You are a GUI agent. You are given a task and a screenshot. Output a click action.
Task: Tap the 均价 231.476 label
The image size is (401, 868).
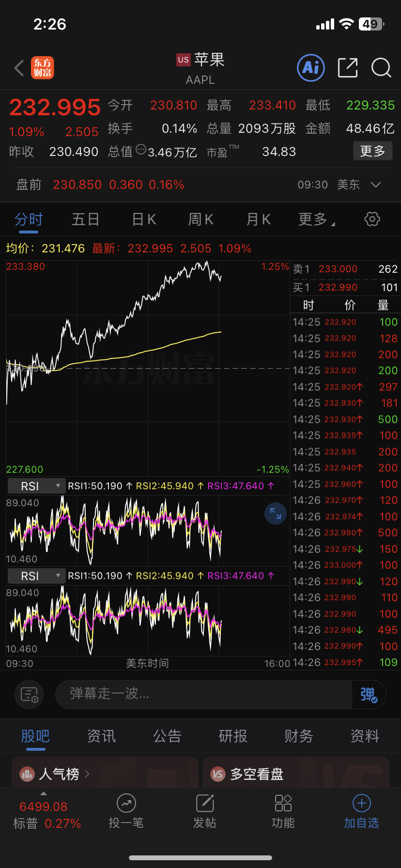45,248
